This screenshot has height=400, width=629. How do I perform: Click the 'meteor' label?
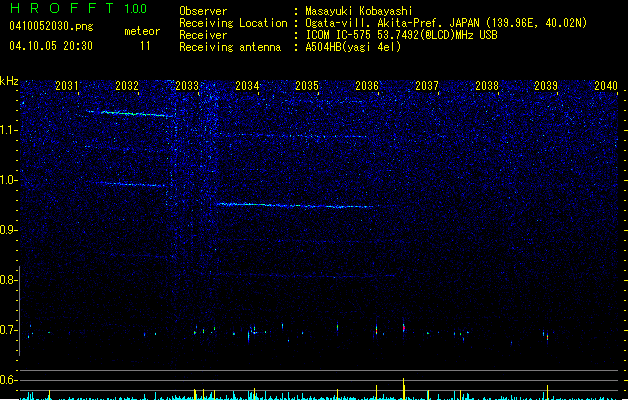(142, 31)
